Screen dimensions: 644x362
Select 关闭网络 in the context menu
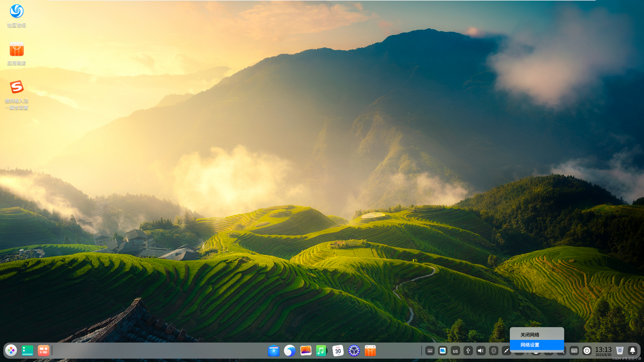tap(537, 335)
